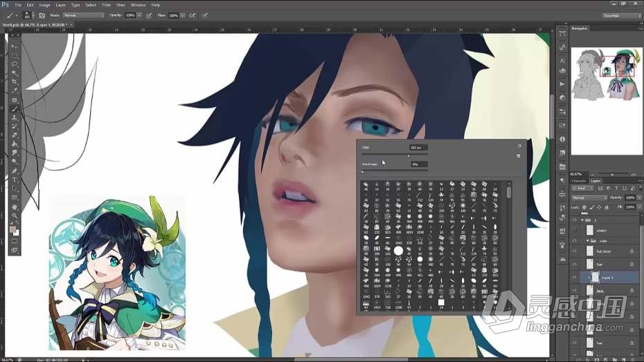This screenshot has height=362, width=644.
Task: Select the Rectangular Marquee tool
Action: 15,55
